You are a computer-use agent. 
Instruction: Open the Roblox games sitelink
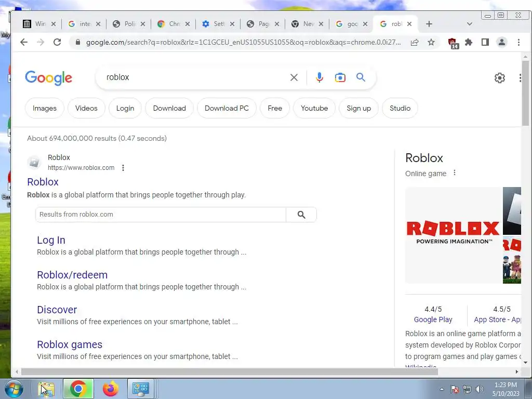point(70,345)
